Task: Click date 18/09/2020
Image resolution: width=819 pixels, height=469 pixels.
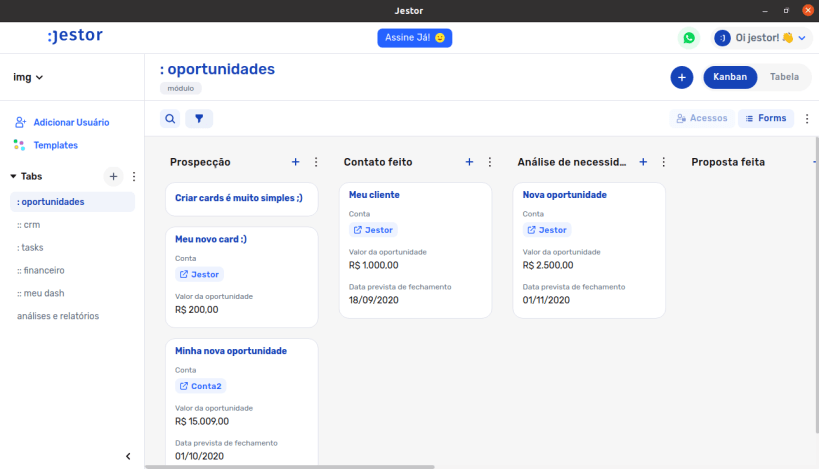Action: pyautogui.click(x=373, y=300)
